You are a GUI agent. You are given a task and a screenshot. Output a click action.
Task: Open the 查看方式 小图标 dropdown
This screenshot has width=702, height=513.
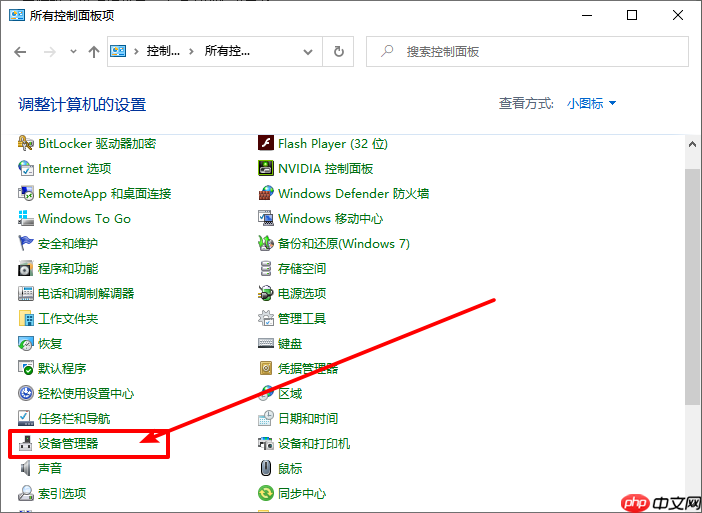[x=591, y=104]
